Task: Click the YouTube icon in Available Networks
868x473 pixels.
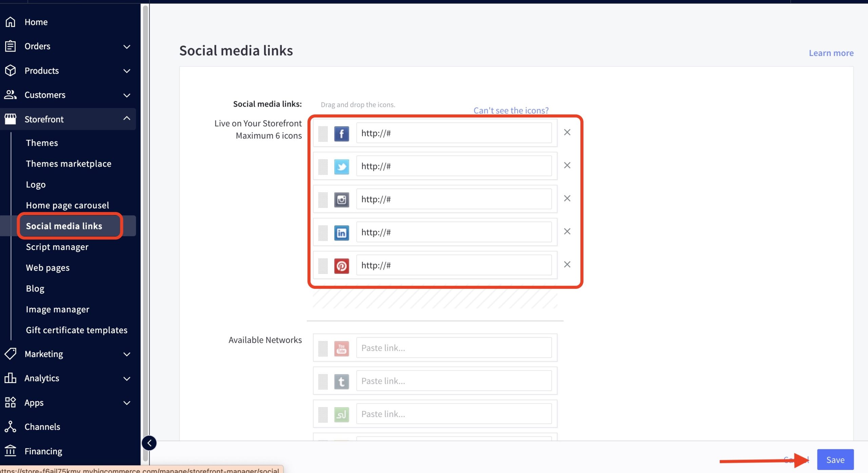Action: (x=341, y=348)
